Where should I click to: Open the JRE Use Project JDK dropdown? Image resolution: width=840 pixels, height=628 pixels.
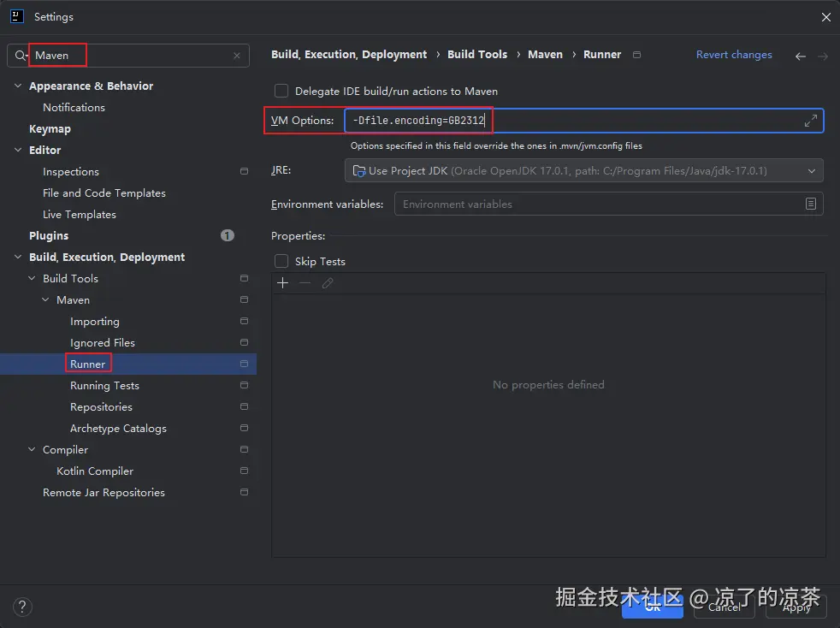(584, 171)
